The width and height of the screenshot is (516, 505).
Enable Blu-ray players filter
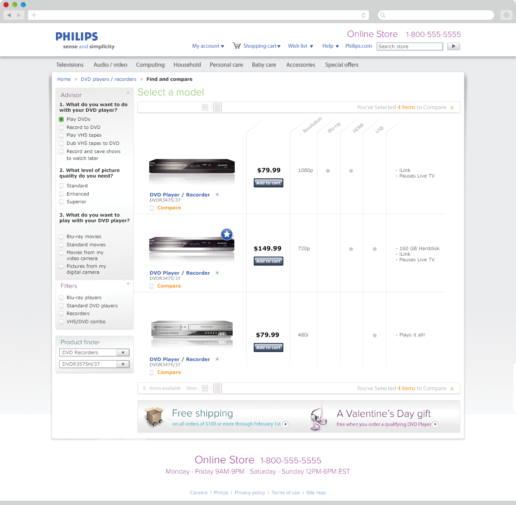(x=61, y=297)
